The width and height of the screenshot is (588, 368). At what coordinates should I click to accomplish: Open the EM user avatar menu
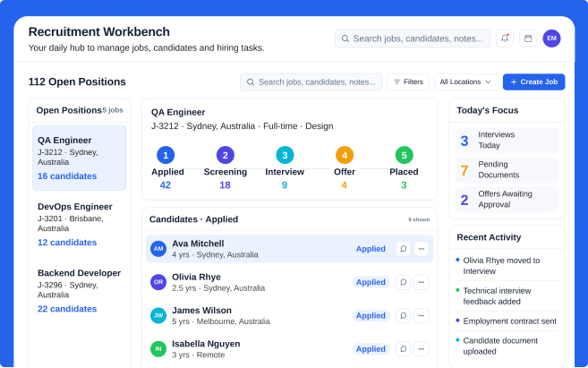[x=551, y=39]
